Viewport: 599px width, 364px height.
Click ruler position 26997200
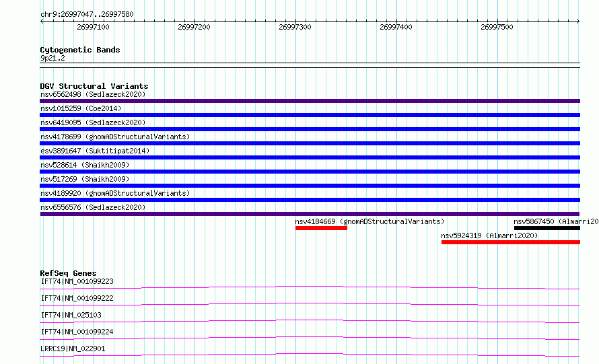coord(194,27)
